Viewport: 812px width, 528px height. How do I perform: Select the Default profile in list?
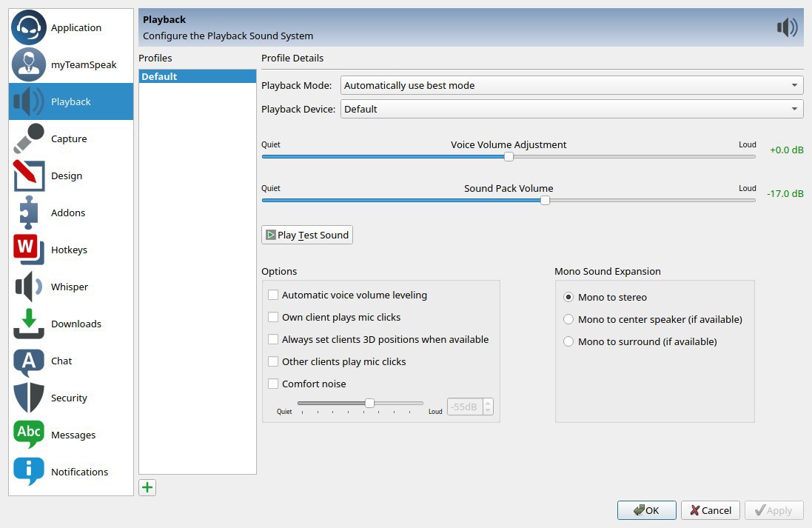[197, 76]
